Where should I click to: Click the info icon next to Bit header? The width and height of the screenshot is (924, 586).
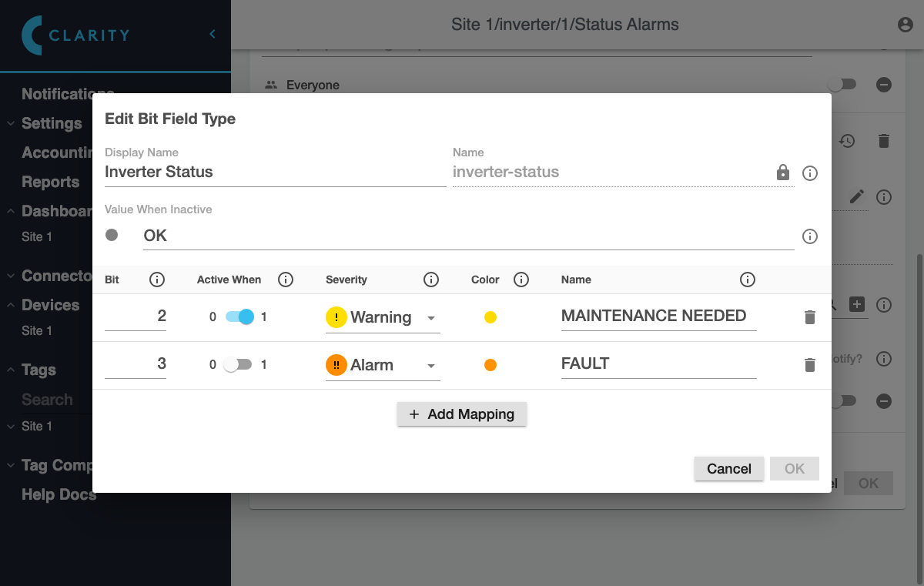(156, 280)
